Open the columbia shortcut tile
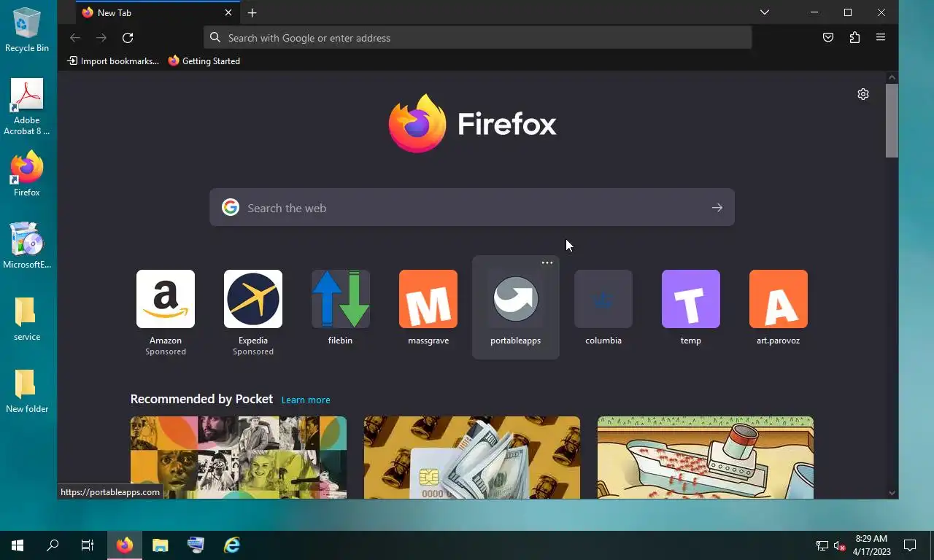The height and width of the screenshot is (560, 934). click(603, 308)
